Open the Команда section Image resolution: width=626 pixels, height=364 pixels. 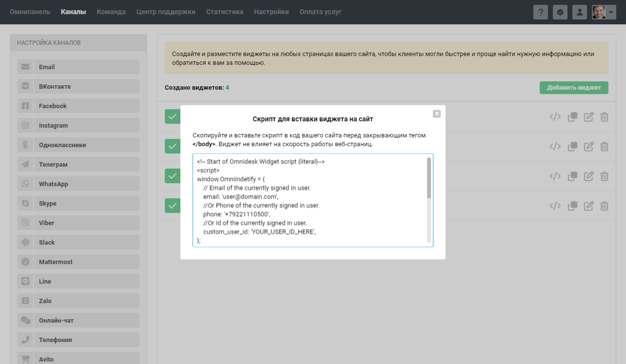[111, 12]
